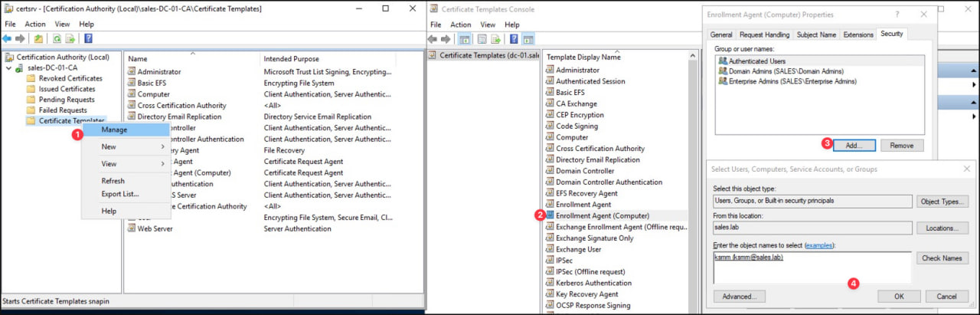980x315 pixels.
Task: Click OK in Select Users dialog
Action: click(899, 296)
